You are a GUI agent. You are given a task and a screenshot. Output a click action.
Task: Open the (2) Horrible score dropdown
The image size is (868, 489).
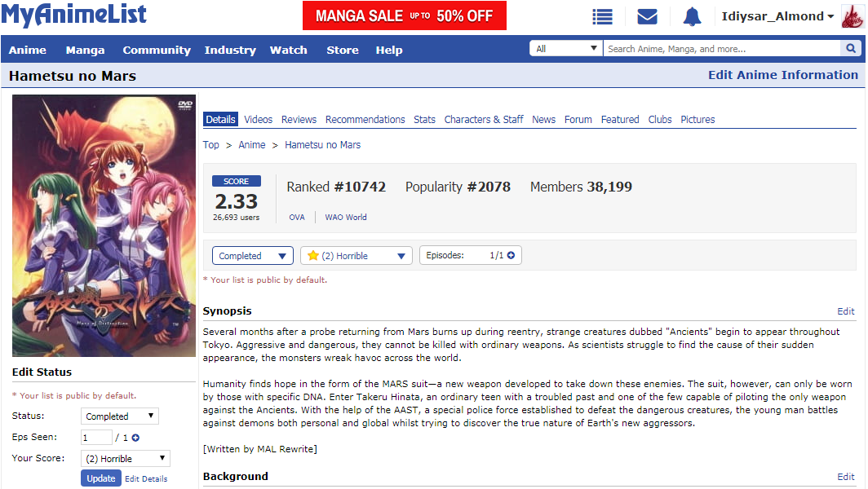pyautogui.click(x=356, y=256)
